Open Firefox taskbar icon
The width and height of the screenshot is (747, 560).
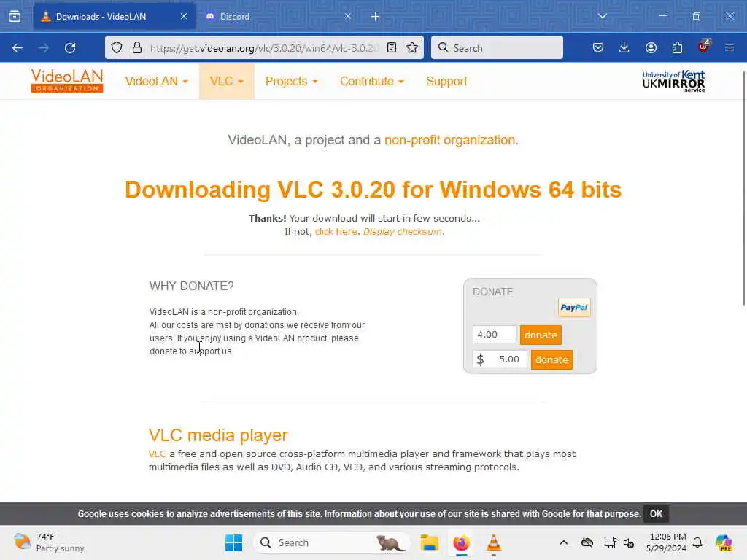pos(461,542)
